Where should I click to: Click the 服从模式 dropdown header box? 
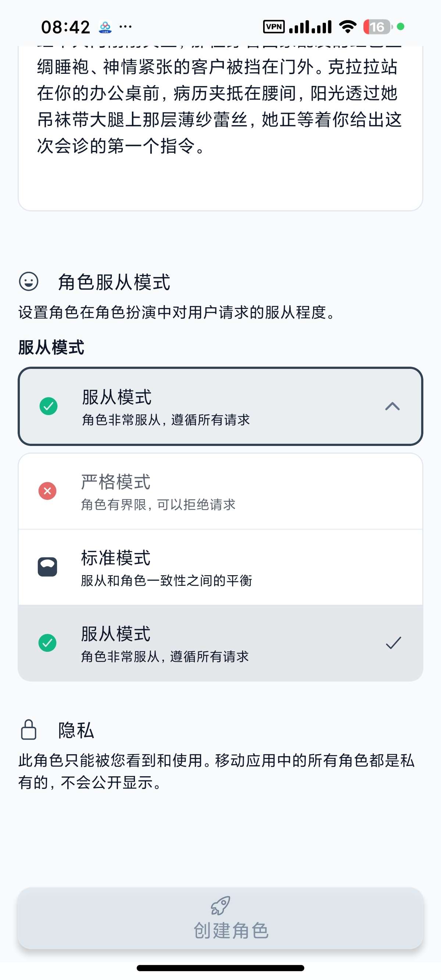pos(220,406)
